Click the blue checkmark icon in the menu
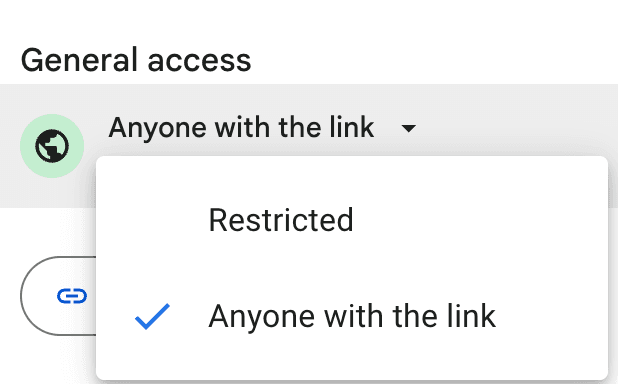This screenshot has height=384, width=618. pos(152,316)
